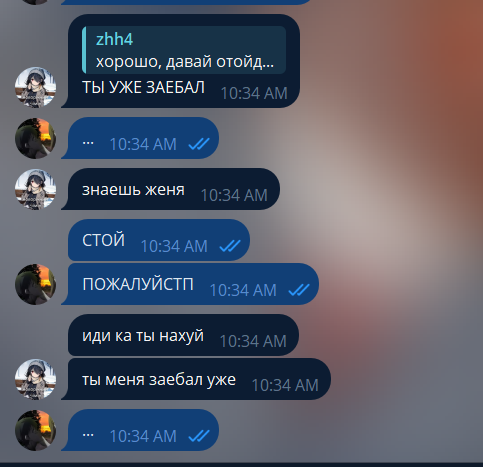Open the sunset avatar beside the last "..." message
This screenshot has width=483, height=467.
click(x=35, y=430)
